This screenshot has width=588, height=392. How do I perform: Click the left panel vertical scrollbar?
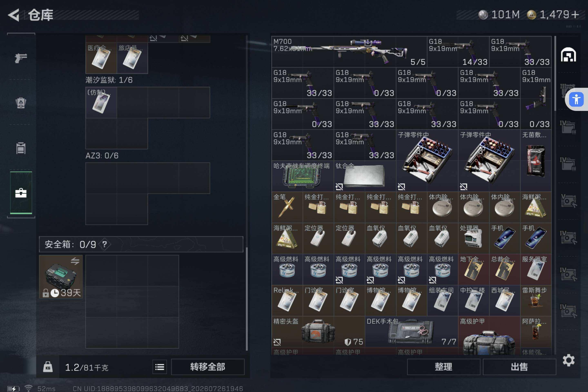click(247, 299)
